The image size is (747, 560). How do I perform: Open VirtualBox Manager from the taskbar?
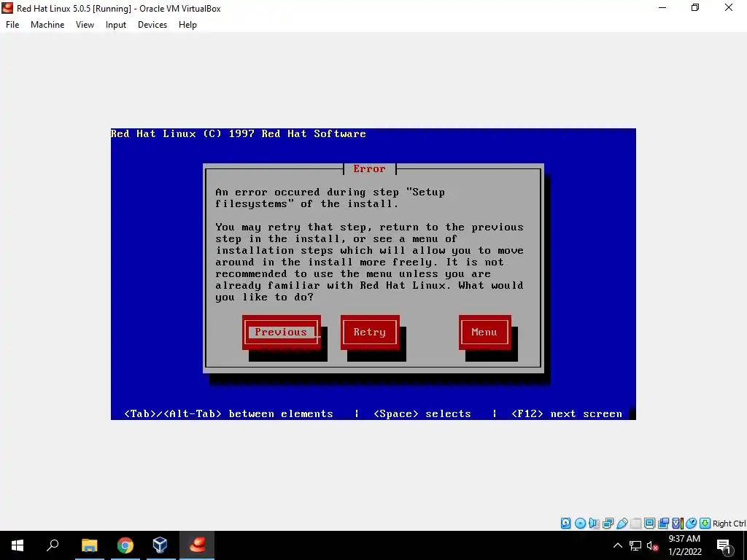[x=160, y=545]
